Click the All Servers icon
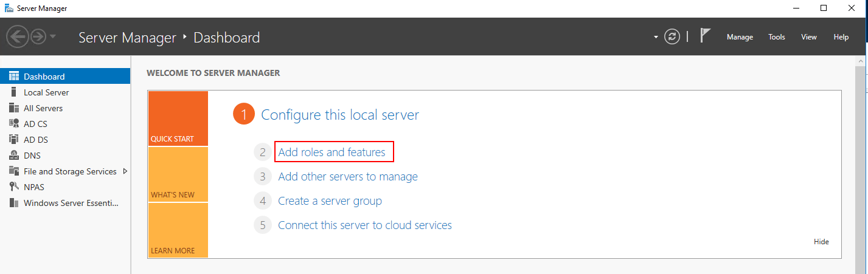This screenshot has width=868, height=274. [x=14, y=108]
